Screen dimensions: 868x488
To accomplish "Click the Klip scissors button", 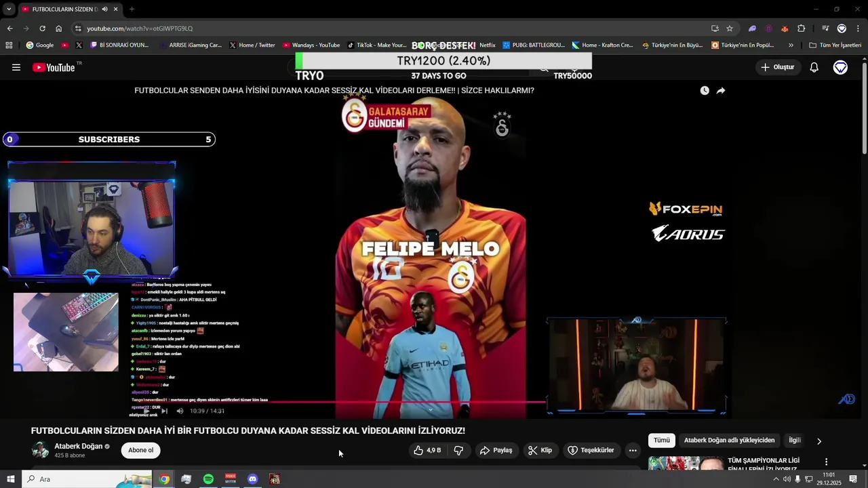I will 540,450.
